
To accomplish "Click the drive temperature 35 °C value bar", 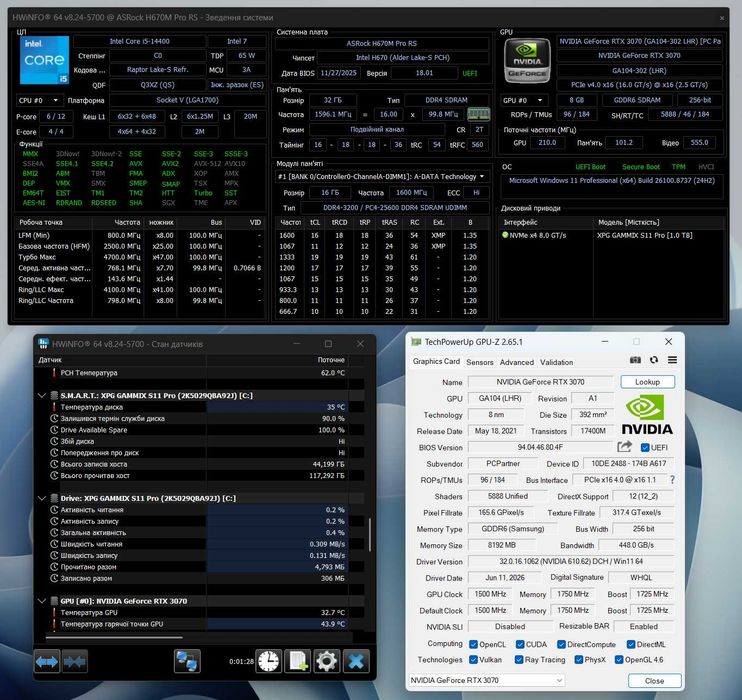I will click(277, 407).
